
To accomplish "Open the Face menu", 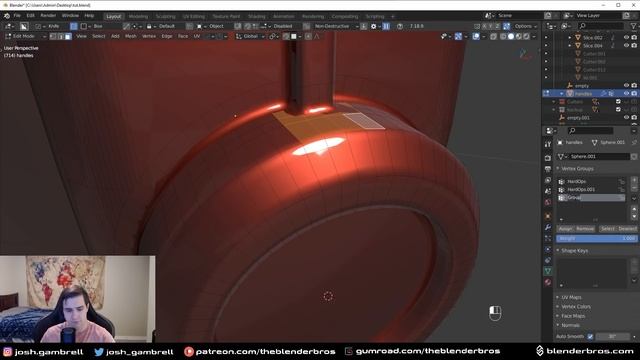I will coord(183,36).
